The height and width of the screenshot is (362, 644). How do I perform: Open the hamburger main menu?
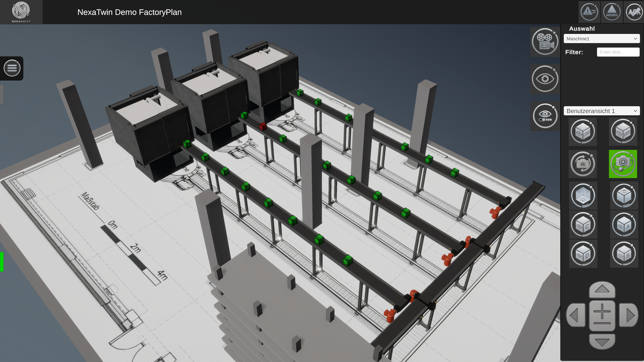pyautogui.click(x=12, y=68)
